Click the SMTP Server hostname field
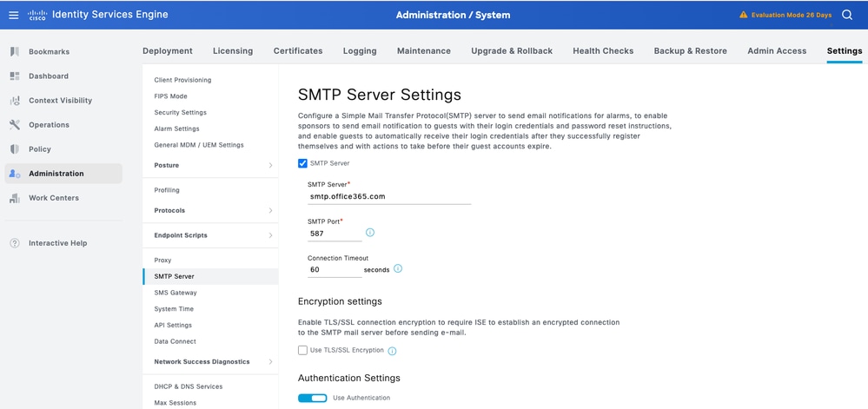868x409 pixels. (389, 196)
